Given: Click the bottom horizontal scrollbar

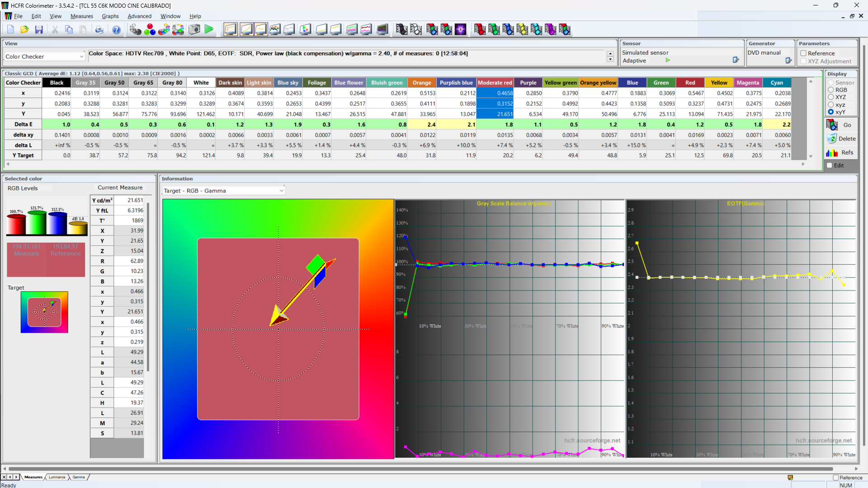Looking at the screenshot, I should [420, 469].
